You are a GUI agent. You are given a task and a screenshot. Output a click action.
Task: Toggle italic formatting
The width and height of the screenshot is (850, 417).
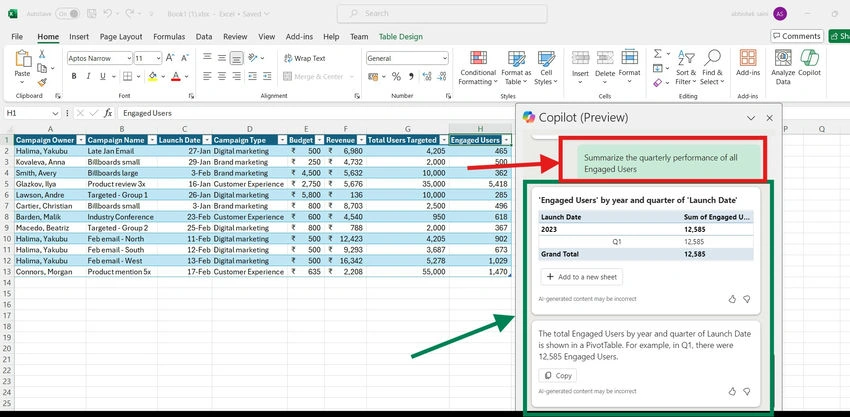88,76
